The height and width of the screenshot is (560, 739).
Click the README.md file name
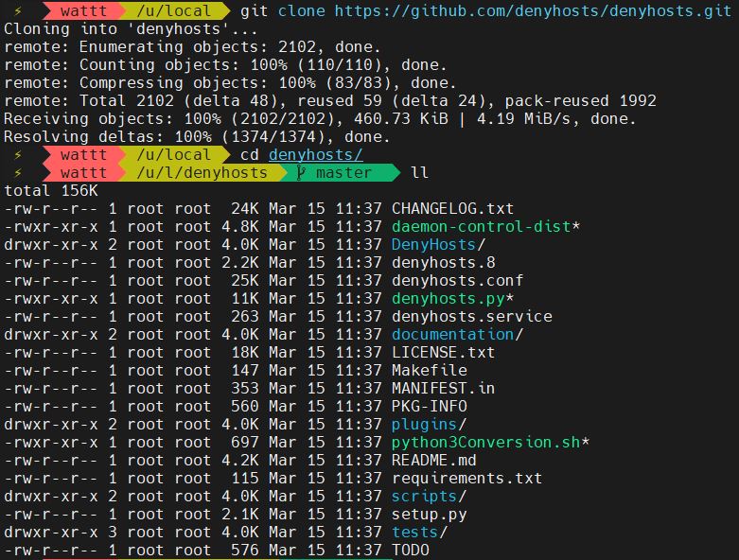click(433, 460)
